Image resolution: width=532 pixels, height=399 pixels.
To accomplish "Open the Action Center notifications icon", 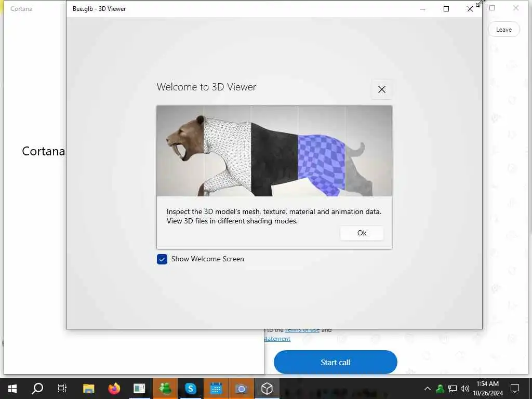I will click(515, 389).
